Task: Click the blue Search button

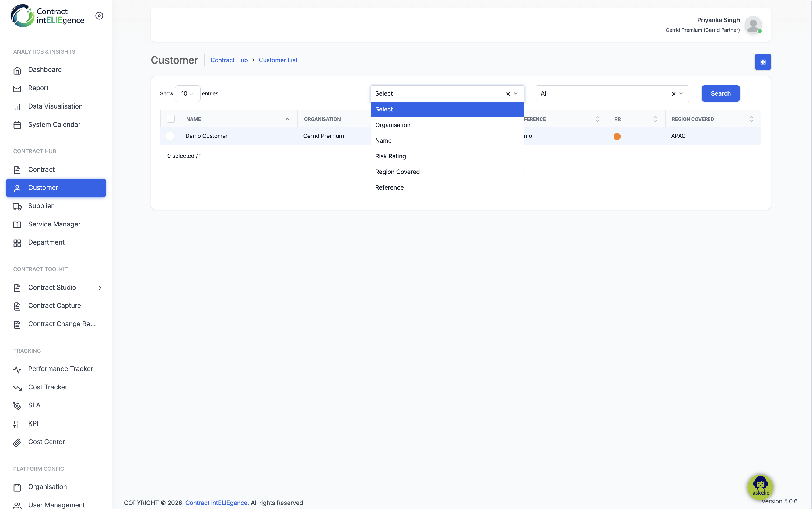Action: tap(720, 94)
